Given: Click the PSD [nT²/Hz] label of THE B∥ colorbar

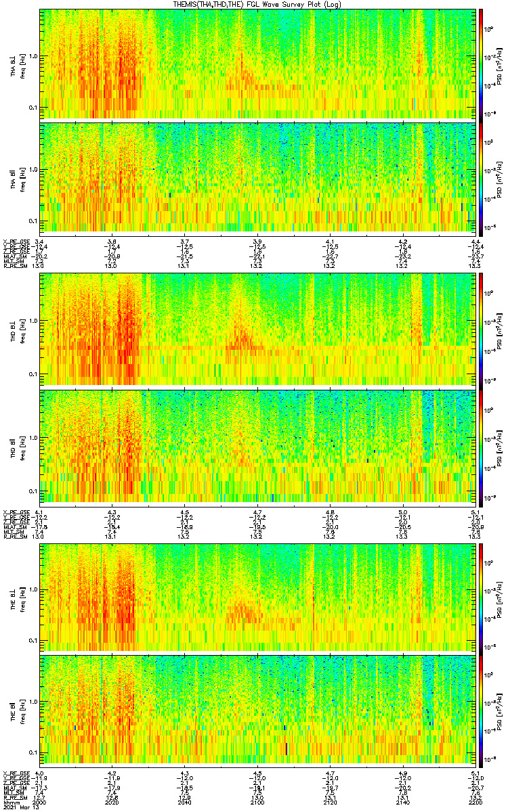Looking at the screenshot, I should point(499,710).
